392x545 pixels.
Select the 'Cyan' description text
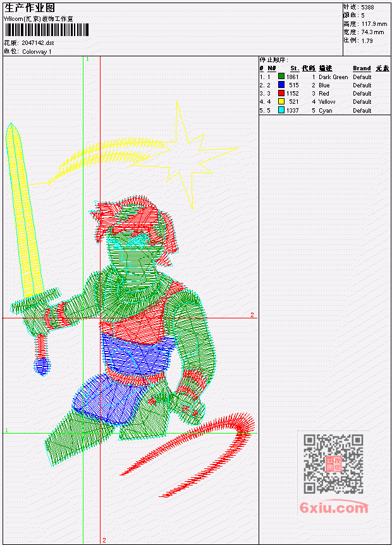pyautogui.click(x=326, y=111)
